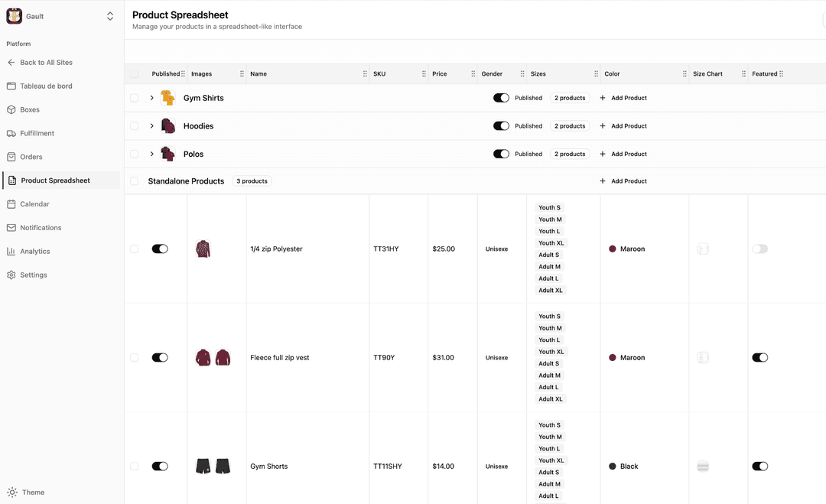This screenshot has height=504, width=826.
Task: Disable Featured toggle for Fleece full zip vest
Action: [x=759, y=358]
